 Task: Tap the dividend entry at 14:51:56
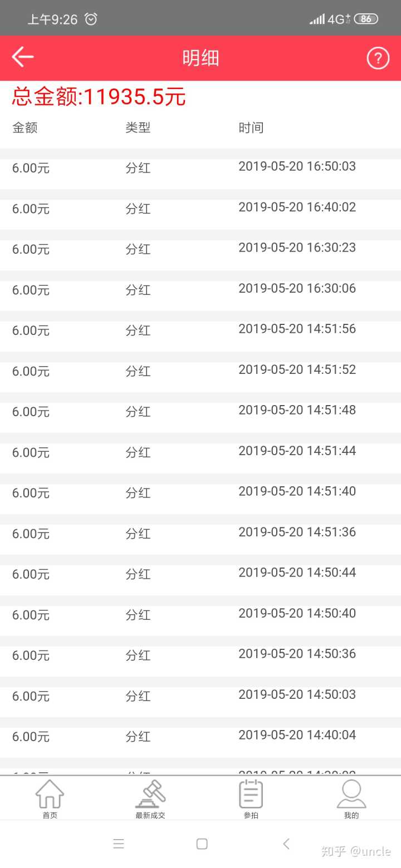point(200,330)
